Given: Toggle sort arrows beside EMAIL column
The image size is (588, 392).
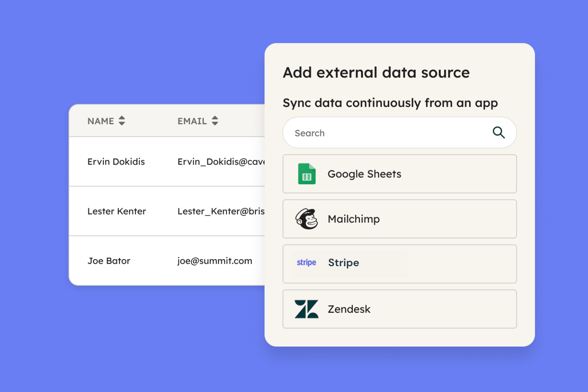Looking at the screenshot, I should click(215, 121).
